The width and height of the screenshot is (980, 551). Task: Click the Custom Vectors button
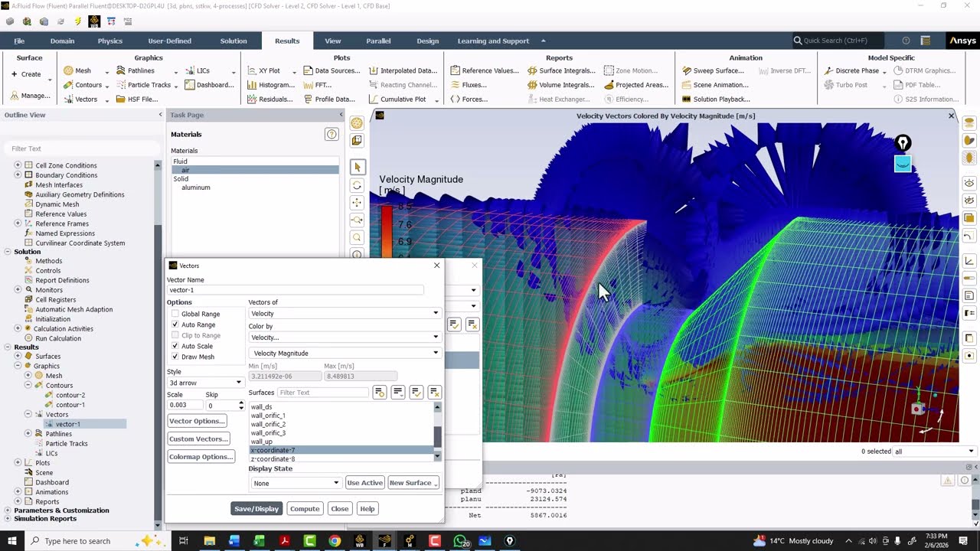pyautogui.click(x=199, y=439)
